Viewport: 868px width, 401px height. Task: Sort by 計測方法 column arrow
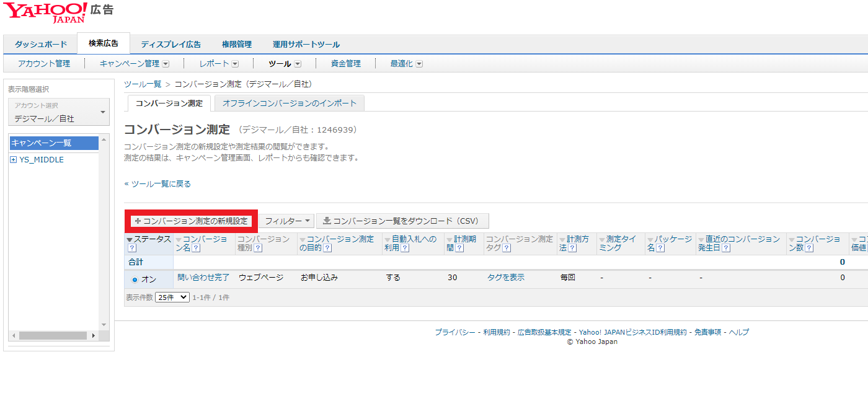point(562,240)
